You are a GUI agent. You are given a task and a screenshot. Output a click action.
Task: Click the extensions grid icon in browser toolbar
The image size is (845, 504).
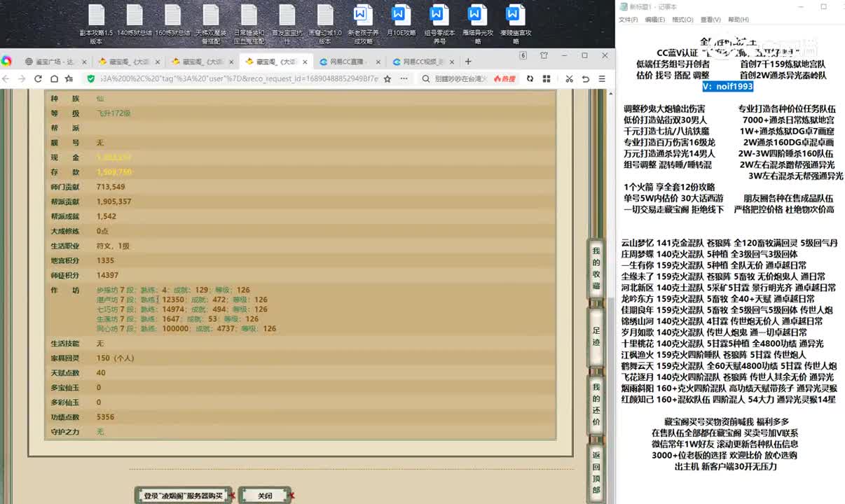547,79
